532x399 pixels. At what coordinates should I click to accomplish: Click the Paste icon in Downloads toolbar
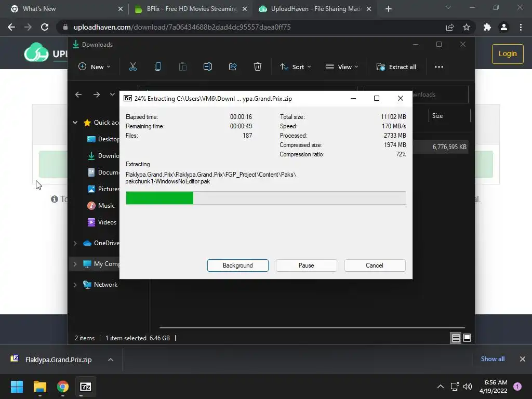click(x=182, y=67)
